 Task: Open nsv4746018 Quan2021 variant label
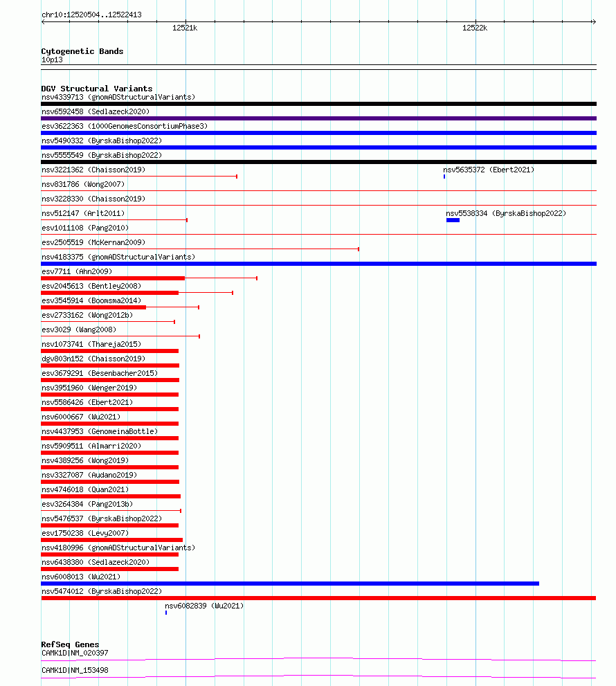point(85,489)
